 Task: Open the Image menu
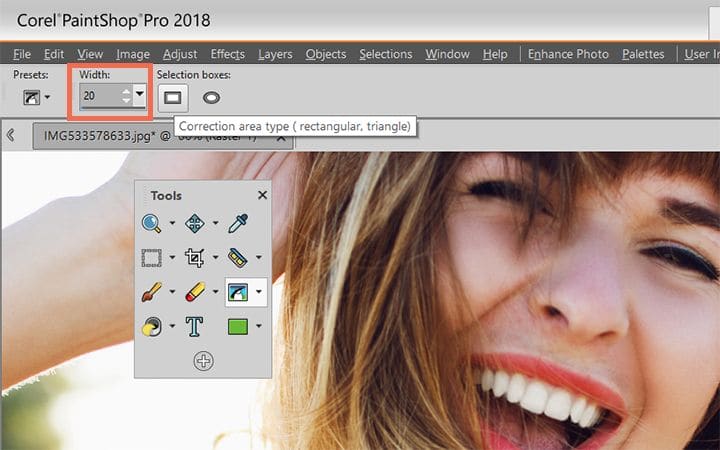133,54
